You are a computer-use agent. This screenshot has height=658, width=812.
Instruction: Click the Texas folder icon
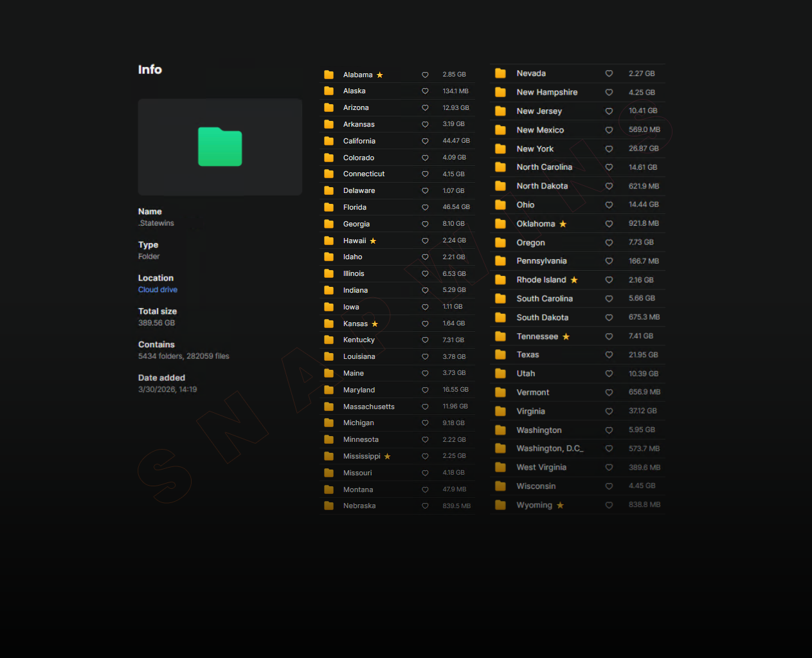pos(500,355)
